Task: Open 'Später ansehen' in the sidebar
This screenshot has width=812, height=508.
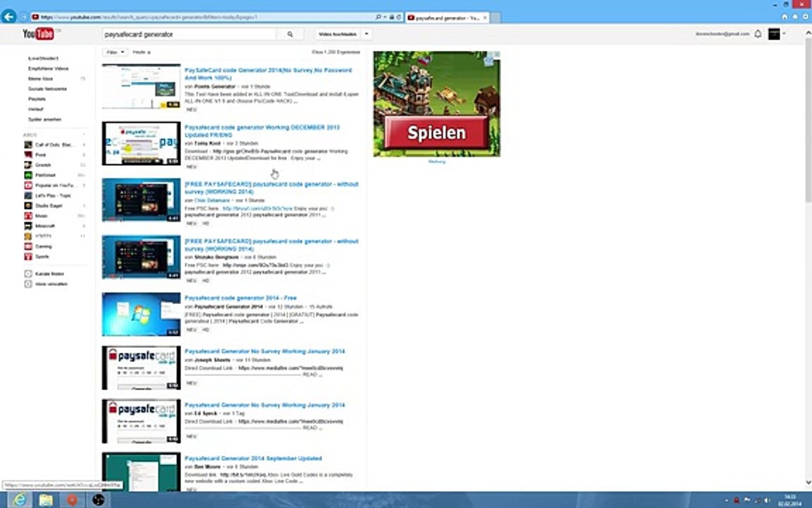Action: (44, 119)
